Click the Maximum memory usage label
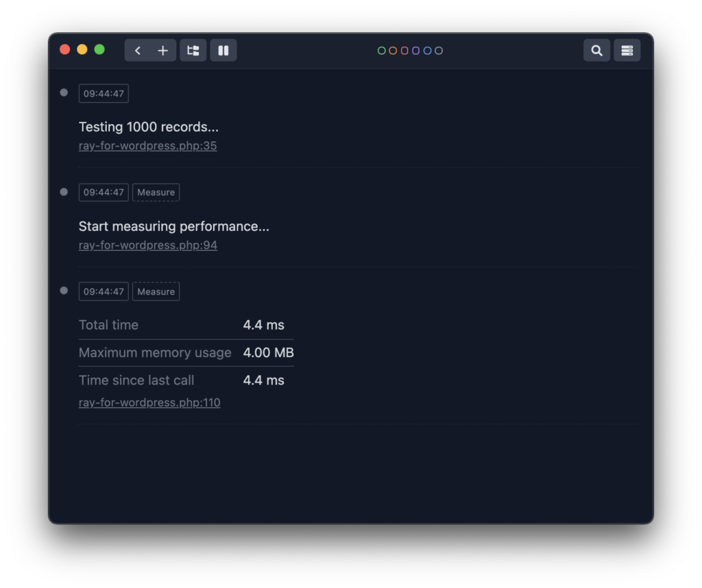 click(155, 353)
